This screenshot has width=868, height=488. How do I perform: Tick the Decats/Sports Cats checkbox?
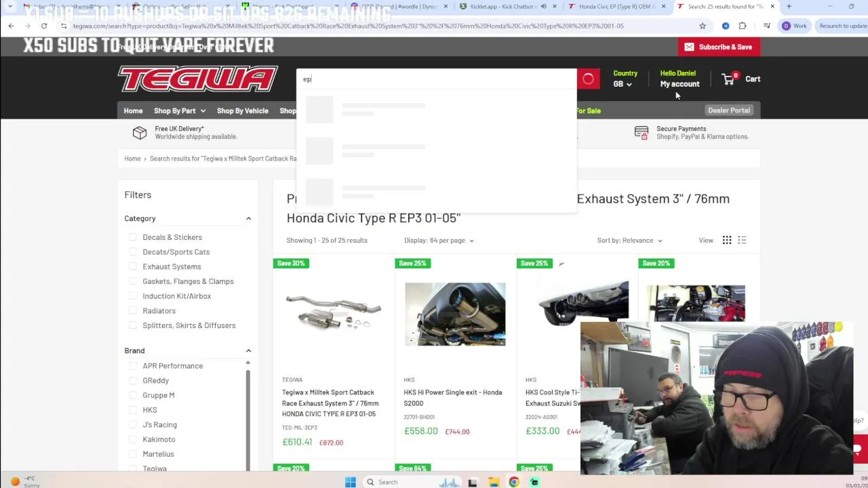tap(133, 252)
